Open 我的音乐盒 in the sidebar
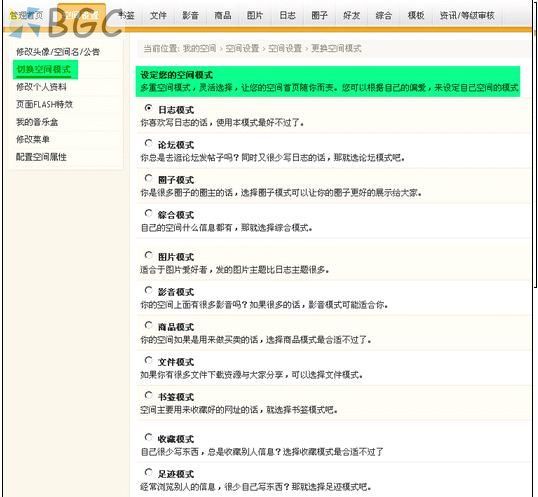The height and width of the screenshot is (497, 538). [37, 122]
